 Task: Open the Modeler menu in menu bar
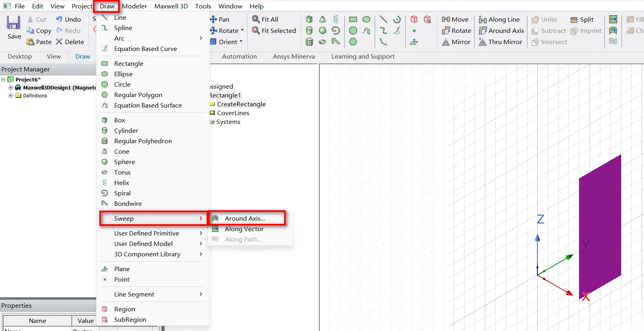[x=134, y=6]
